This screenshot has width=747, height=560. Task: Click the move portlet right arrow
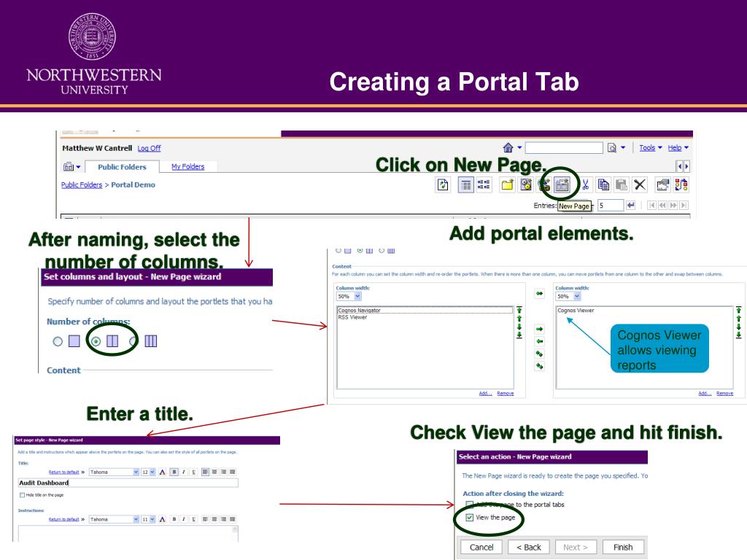[539, 329]
